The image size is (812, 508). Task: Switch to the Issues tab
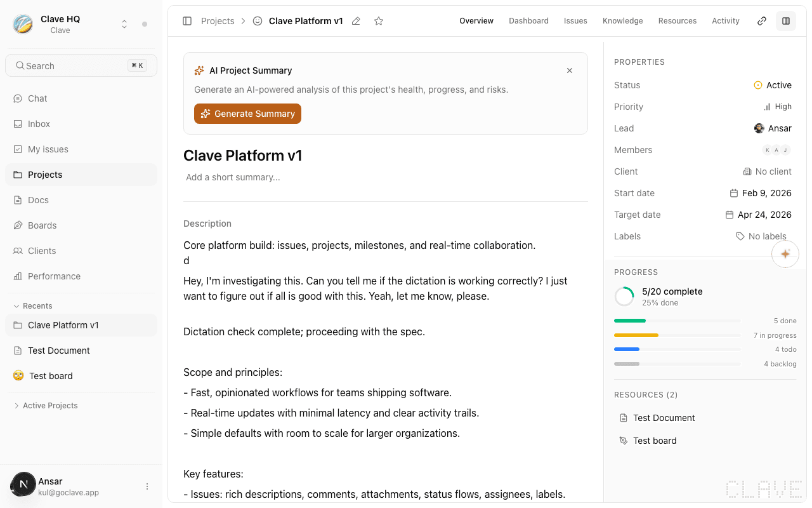[x=575, y=20]
